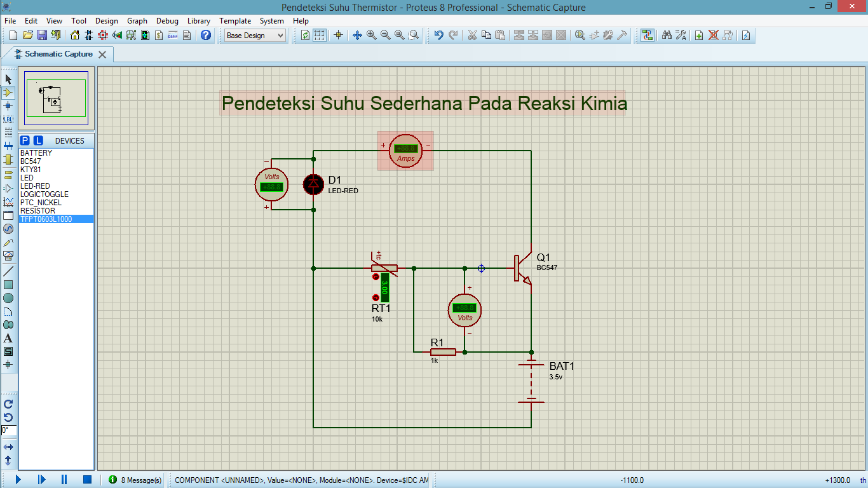Start the simulation with the Play button
This screenshot has width=868, height=488.
coord(18,480)
